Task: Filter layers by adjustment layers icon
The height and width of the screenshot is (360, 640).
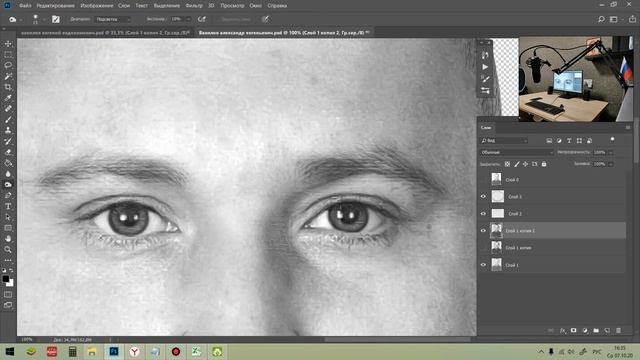Action: coord(559,141)
